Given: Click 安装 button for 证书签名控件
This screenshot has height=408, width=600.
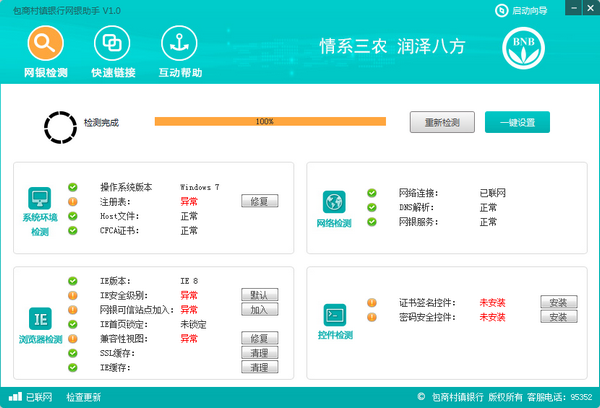Looking at the screenshot, I should click(x=559, y=302).
